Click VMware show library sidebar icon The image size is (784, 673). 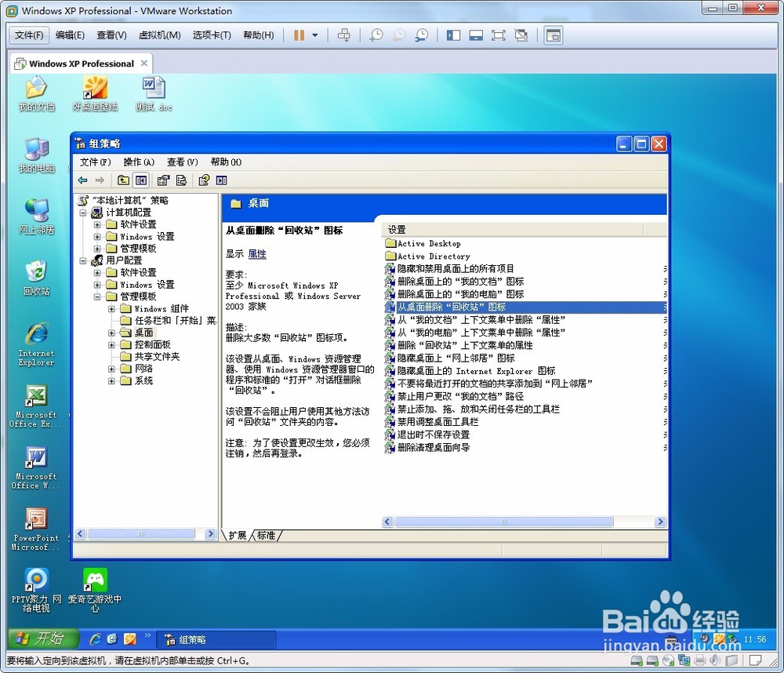453,35
